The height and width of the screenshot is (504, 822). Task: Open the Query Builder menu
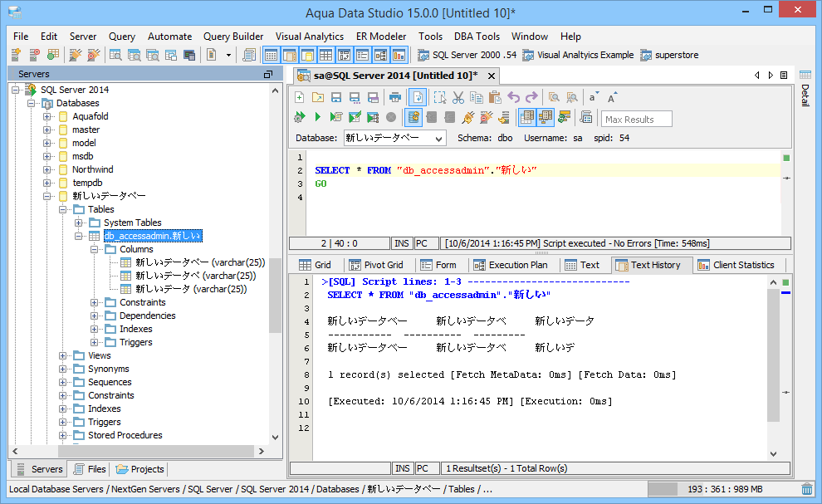point(233,37)
